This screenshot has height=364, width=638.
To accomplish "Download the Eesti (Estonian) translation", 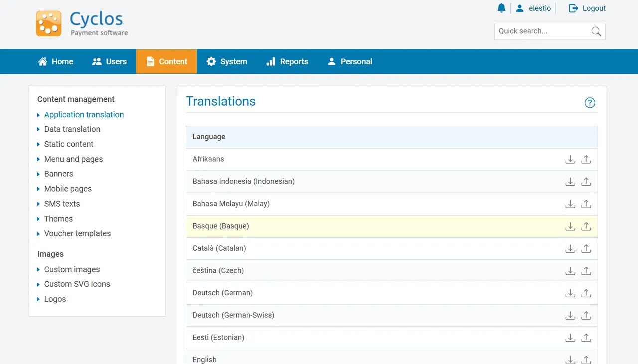I will [x=570, y=338].
